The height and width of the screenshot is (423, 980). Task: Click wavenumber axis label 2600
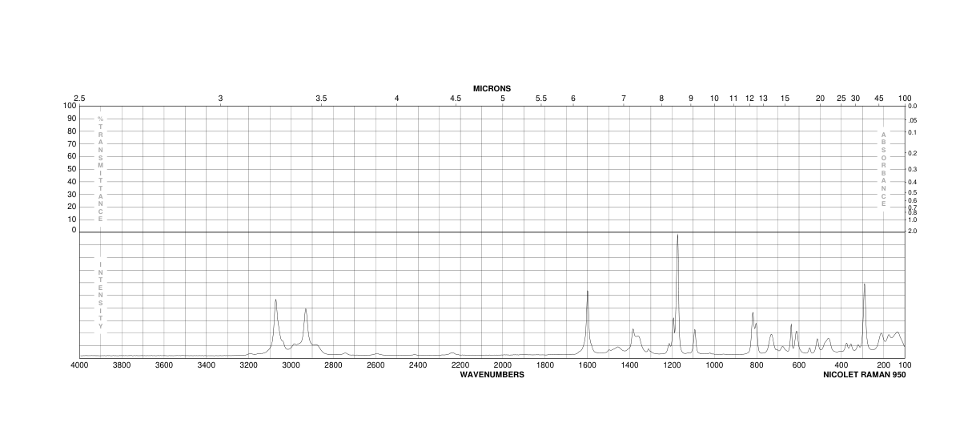[x=376, y=365]
